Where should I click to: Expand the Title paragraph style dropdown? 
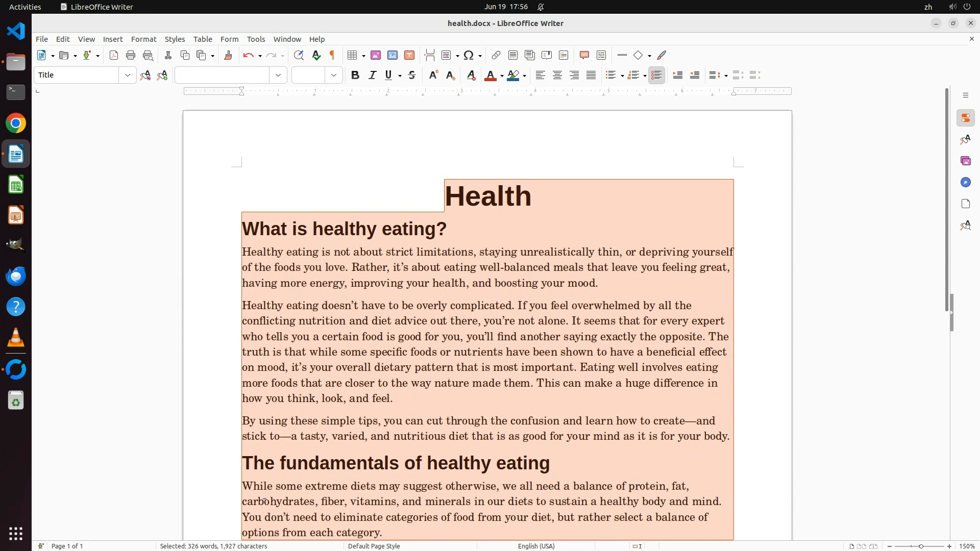click(128, 76)
